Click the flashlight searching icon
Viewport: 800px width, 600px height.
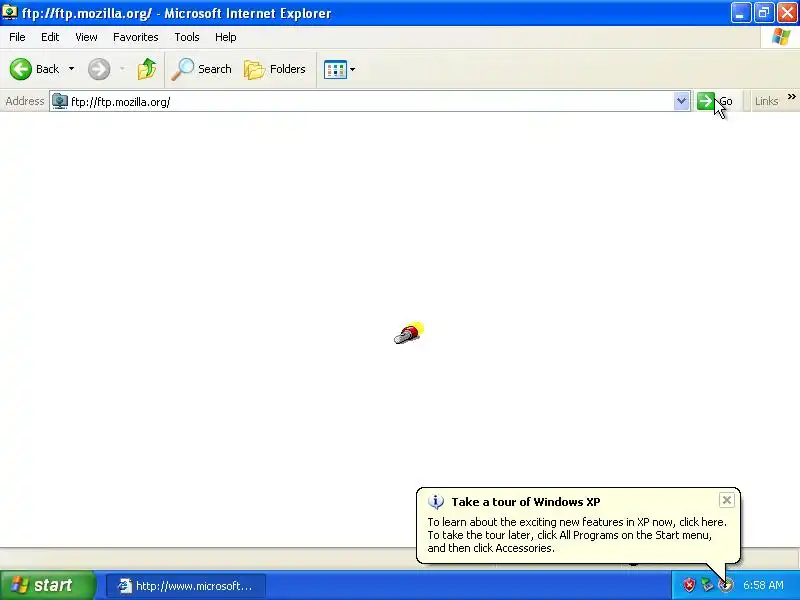(409, 333)
